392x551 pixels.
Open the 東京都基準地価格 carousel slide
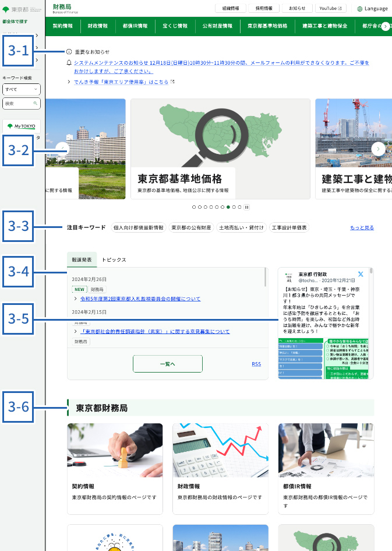pyautogui.click(x=220, y=149)
